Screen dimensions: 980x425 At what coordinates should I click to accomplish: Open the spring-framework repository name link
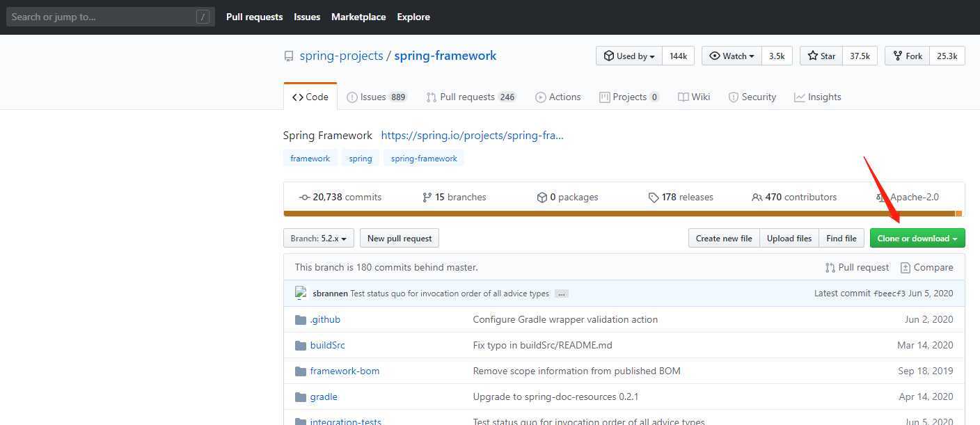click(x=445, y=56)
